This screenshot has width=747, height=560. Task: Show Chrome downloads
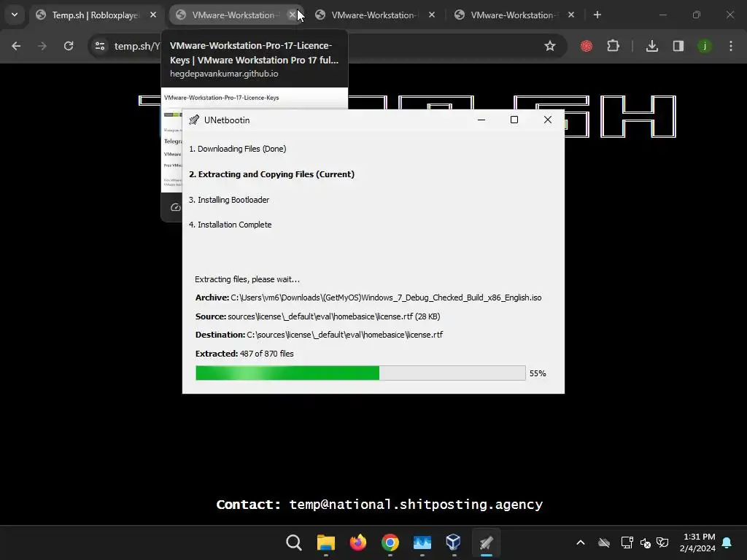click(x=652, y=46)
